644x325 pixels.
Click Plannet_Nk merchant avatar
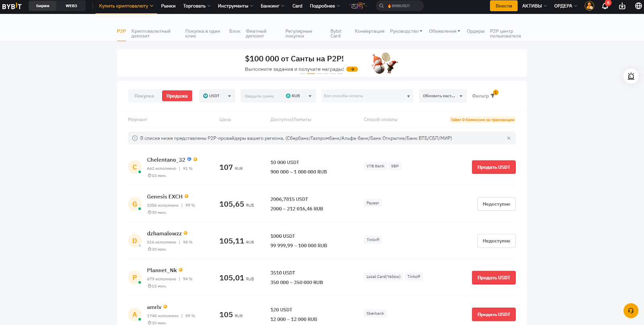click(x=134, y=278)
